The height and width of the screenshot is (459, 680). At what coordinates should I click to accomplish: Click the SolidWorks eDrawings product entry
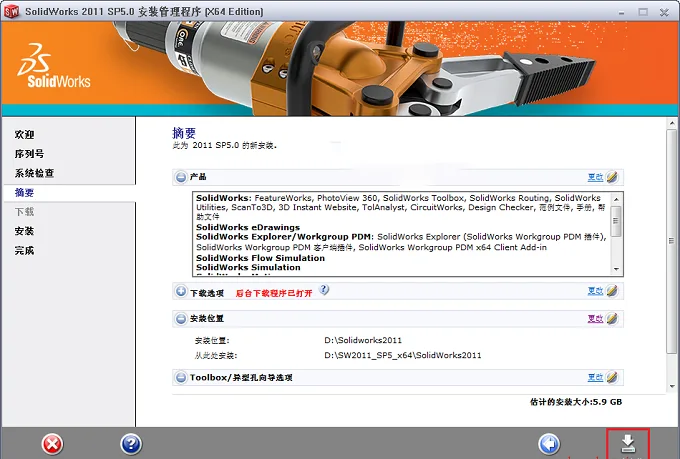coord(248,227)
